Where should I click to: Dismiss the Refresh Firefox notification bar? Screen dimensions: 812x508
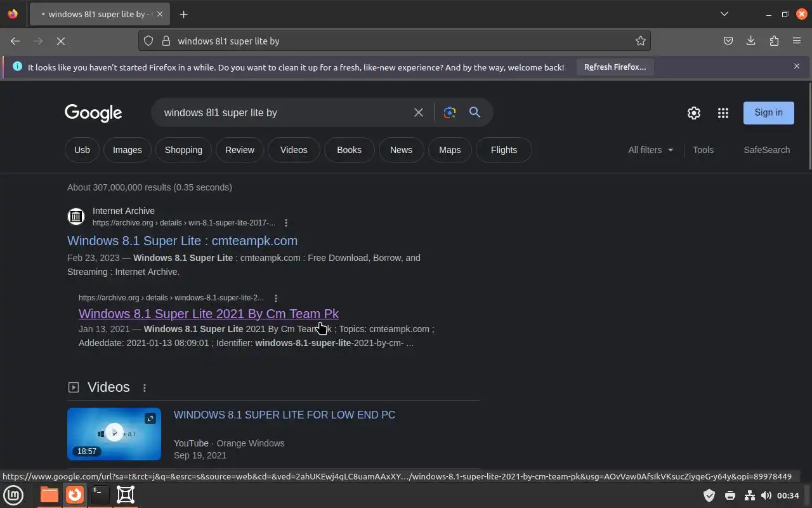pyautogui.click(x=797, y=66)
